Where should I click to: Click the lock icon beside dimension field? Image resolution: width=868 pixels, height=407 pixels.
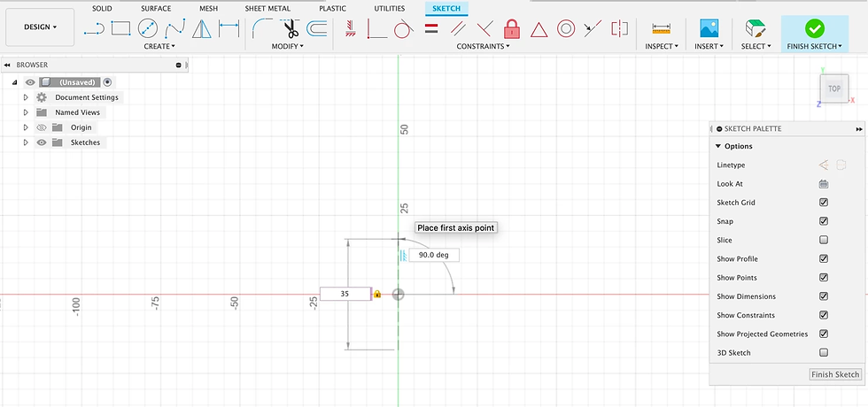[x=377, y=294]
